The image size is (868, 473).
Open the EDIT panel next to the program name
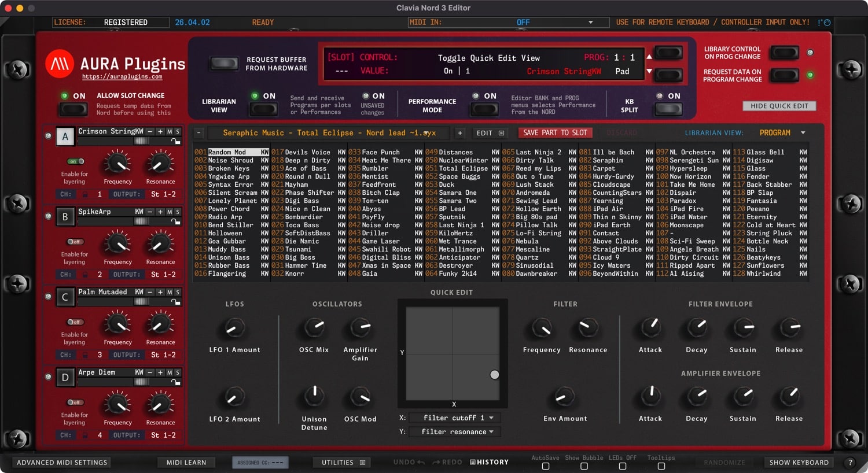489,132
